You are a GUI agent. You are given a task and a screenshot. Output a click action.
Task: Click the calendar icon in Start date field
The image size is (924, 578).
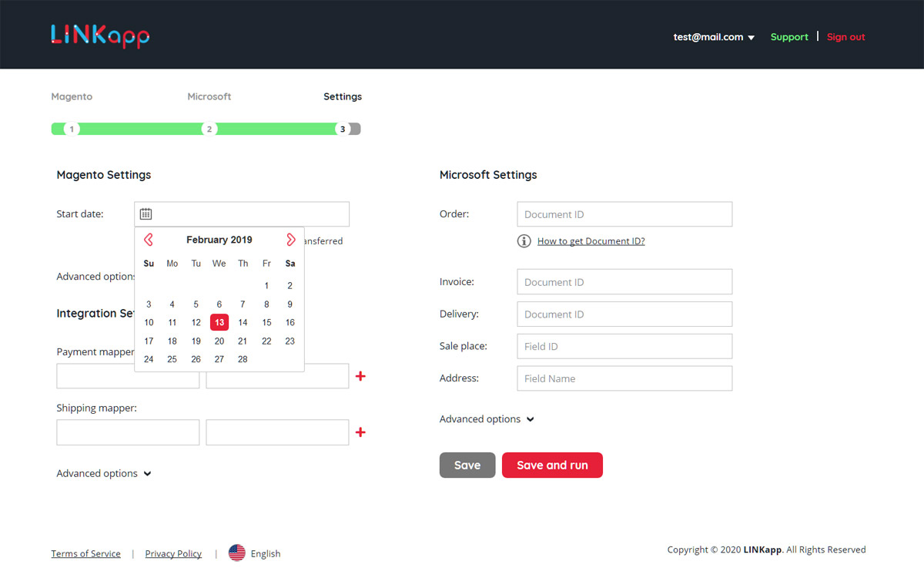pos(146,214)
